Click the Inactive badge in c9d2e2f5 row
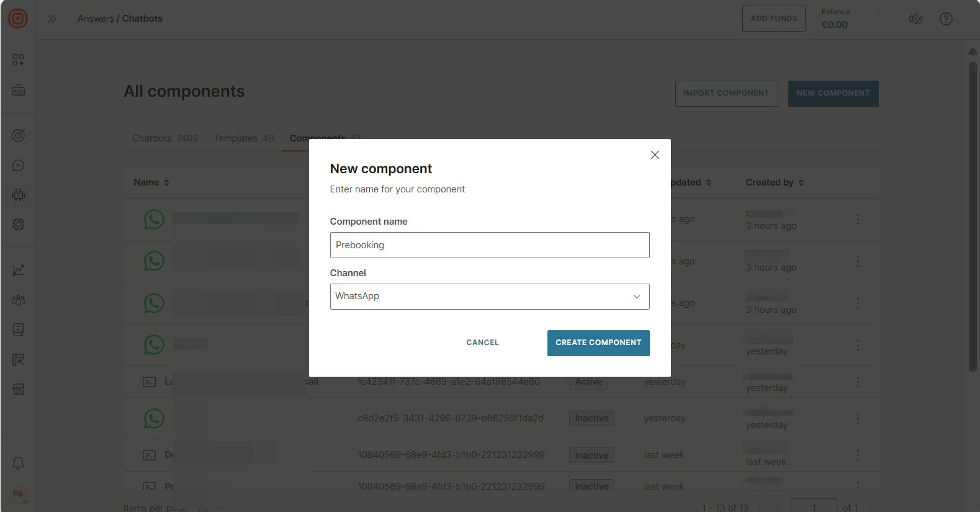980x512 pixels. (x=591, y=419)
